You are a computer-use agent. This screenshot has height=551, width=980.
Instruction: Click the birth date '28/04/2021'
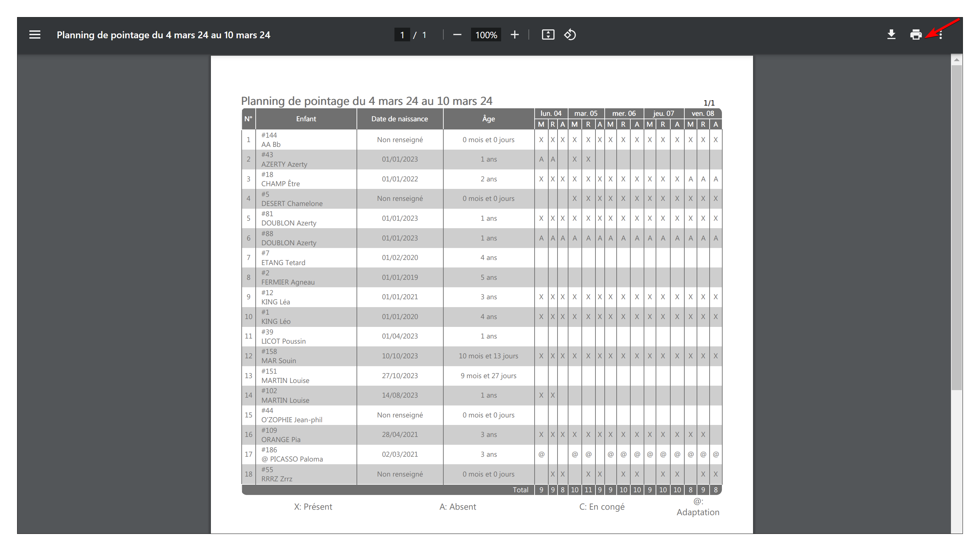tap(400, 434)
